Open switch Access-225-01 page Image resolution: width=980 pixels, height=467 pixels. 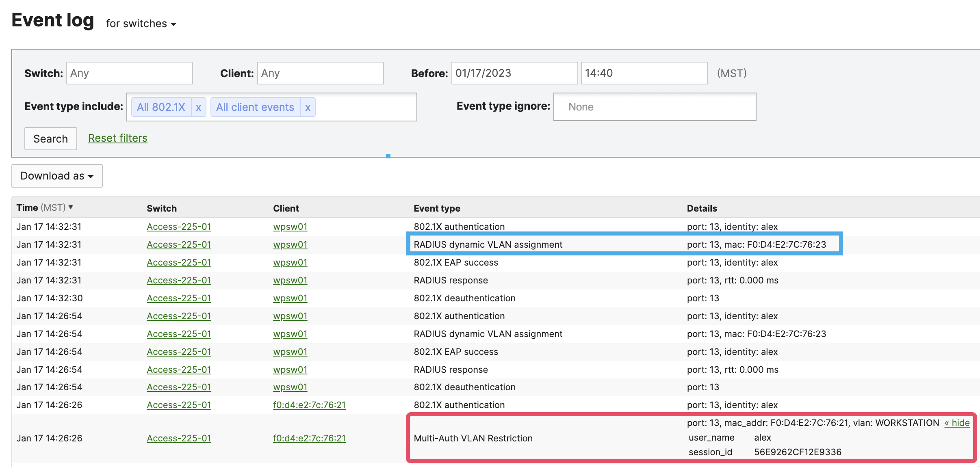point(179,227)
